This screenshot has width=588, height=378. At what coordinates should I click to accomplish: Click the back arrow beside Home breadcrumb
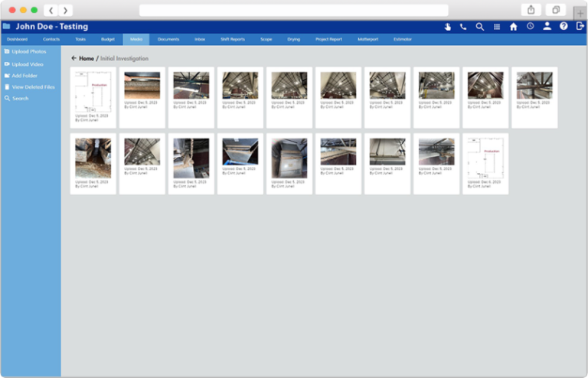tap(73, 58)
